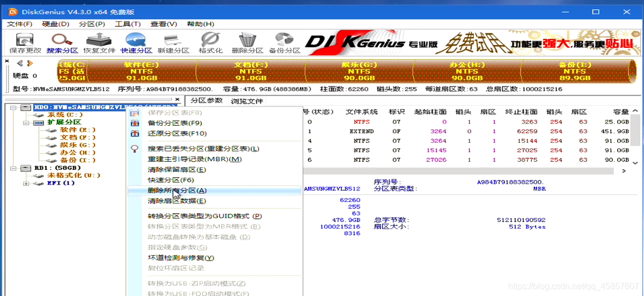Choose 删除所有分区(A)

click(214, 190)
